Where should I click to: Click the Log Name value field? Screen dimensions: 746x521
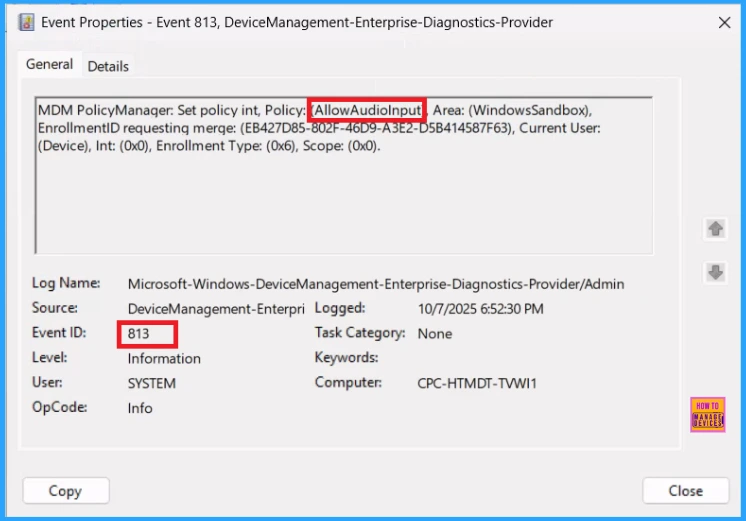point(375,284)
